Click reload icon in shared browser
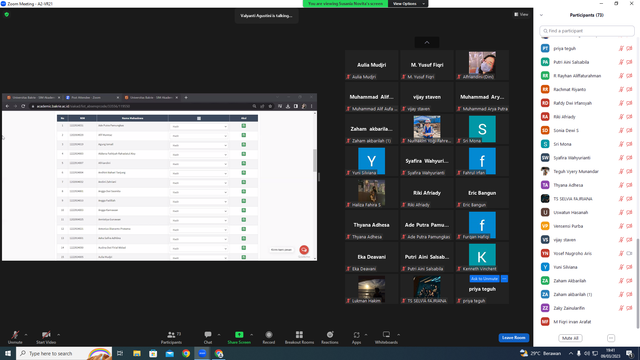The height and width of the screenshot is (360, 640). (x=23, y=106)
